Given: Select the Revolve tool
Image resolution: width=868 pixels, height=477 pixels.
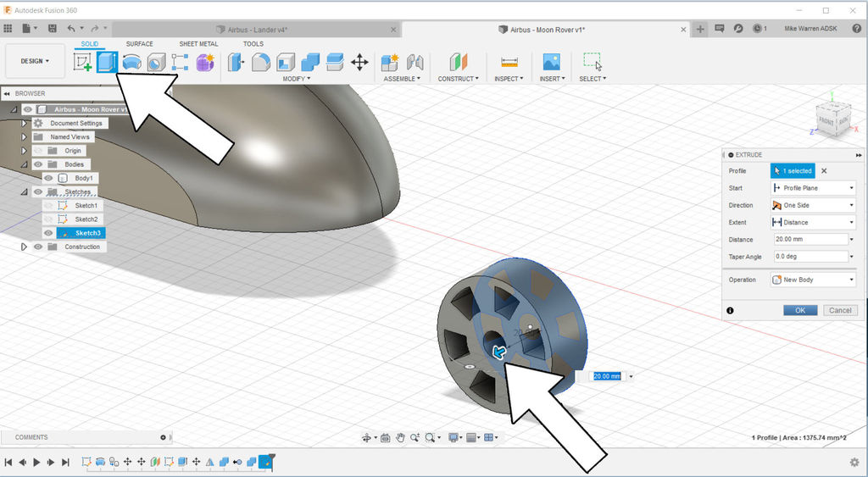Looking at the screenshot, I should click(131, 62).
